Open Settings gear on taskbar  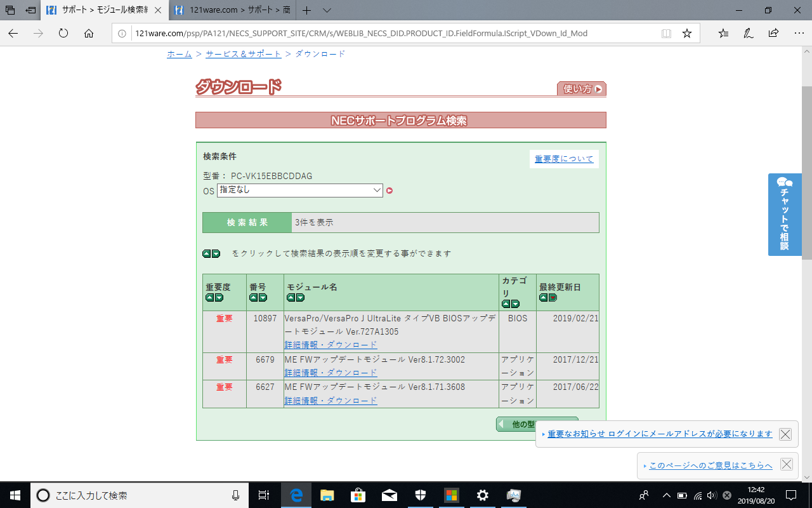(x=483, y=495)
